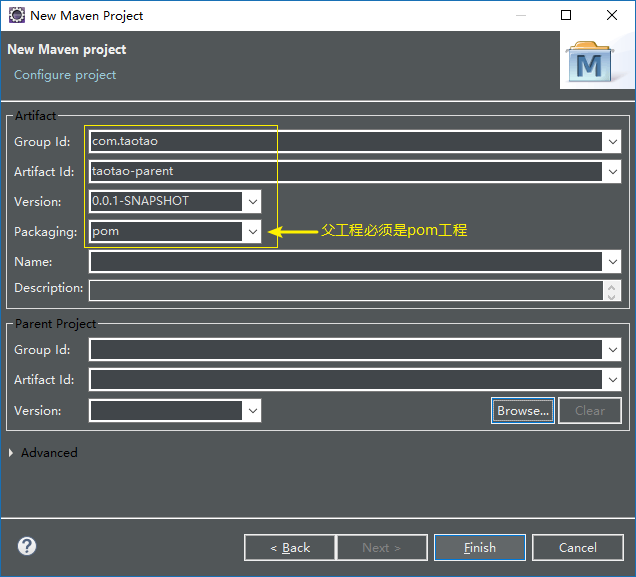Open the Packaging dropdown arrow
The image size is (636, 577).
pos(253,232)
